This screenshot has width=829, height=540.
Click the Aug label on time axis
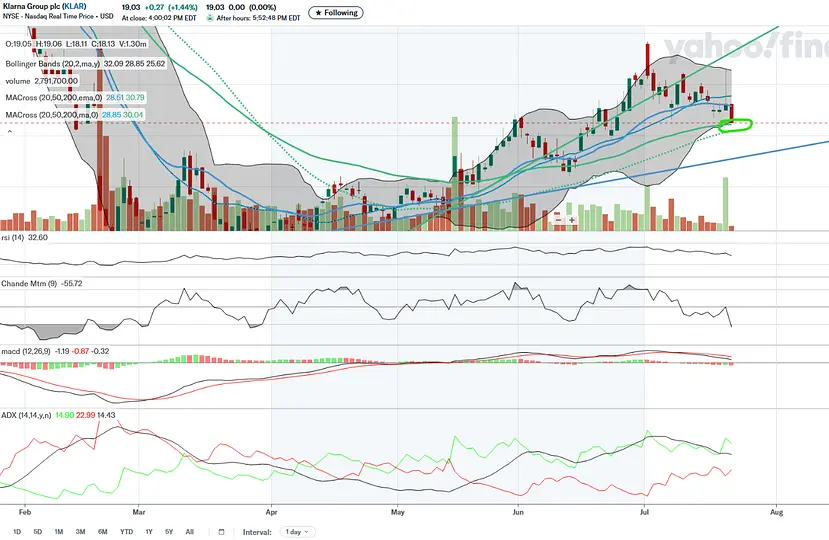(x=776, y=512)
